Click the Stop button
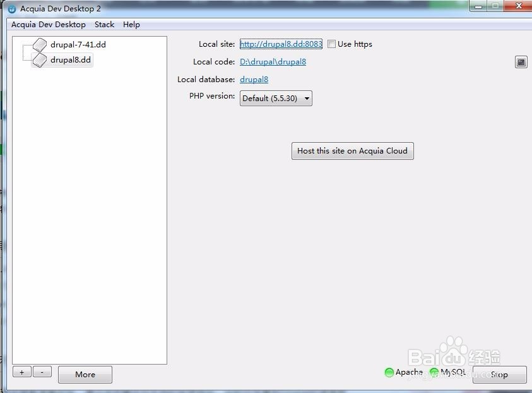This screenshot has width=532, height=393. (499, 375)
